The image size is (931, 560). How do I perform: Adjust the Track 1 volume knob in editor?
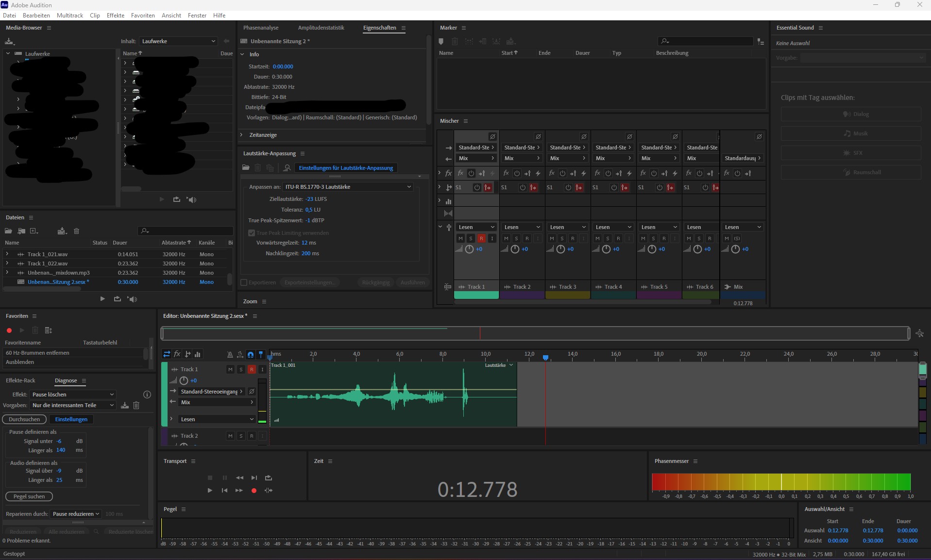(184, 380)
